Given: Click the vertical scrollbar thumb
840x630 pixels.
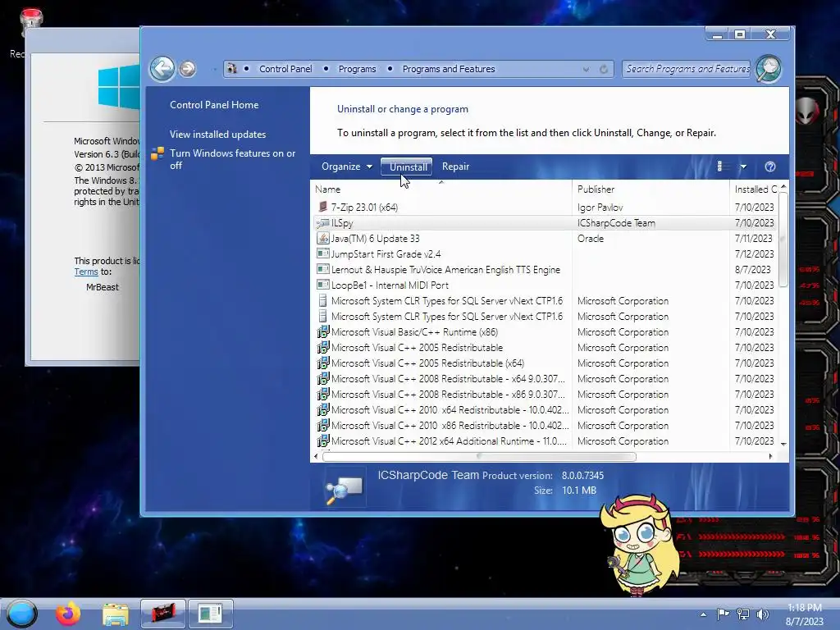Looking at the screenshot, I should [783, 240].
